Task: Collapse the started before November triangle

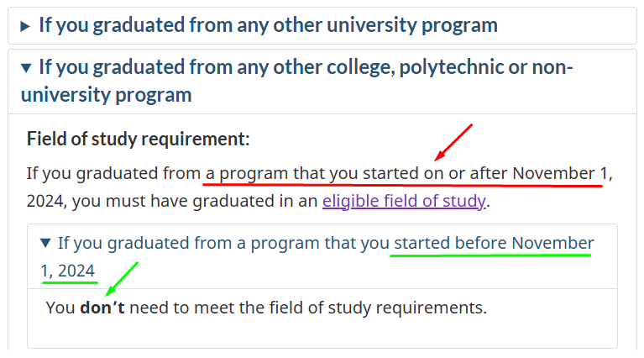Action: coord(45,244)
